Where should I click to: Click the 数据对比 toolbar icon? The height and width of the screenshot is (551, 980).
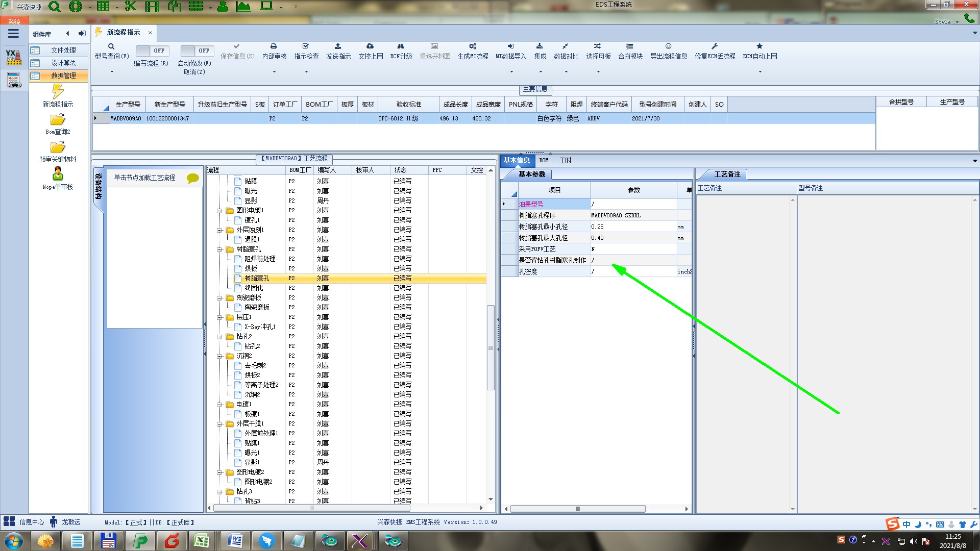566,46
